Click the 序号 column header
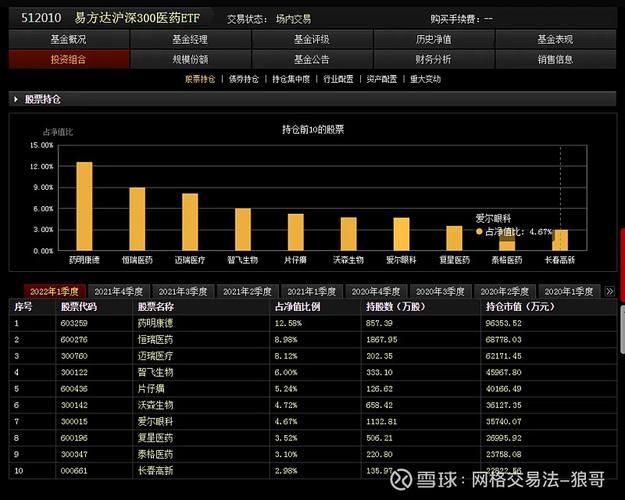Image resolution: width=625 pixels, height=500 pixels. (x=23, y=307)
